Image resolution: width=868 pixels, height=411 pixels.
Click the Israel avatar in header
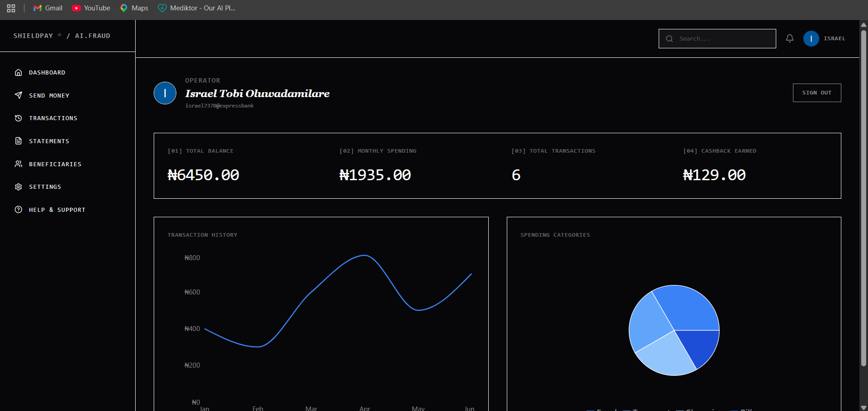tap(811, 38)
